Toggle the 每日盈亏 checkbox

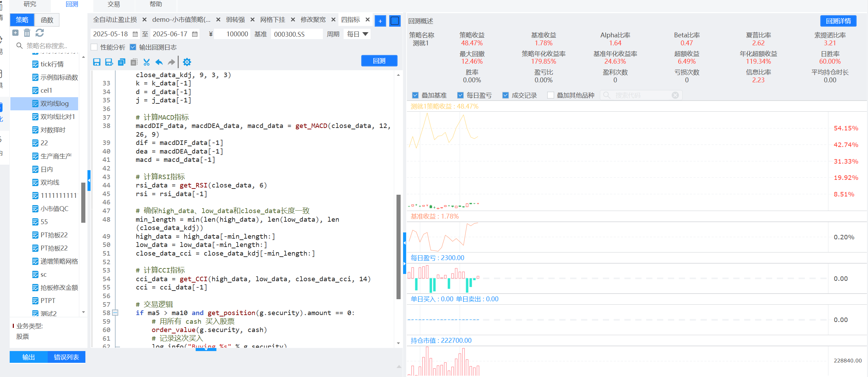pos(460,95)
